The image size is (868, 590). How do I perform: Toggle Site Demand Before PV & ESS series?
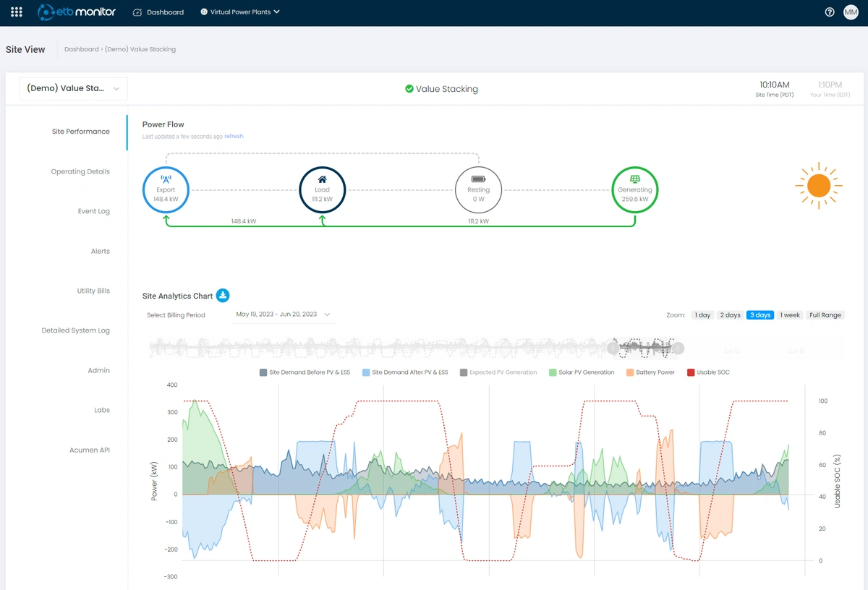(305, 372)
